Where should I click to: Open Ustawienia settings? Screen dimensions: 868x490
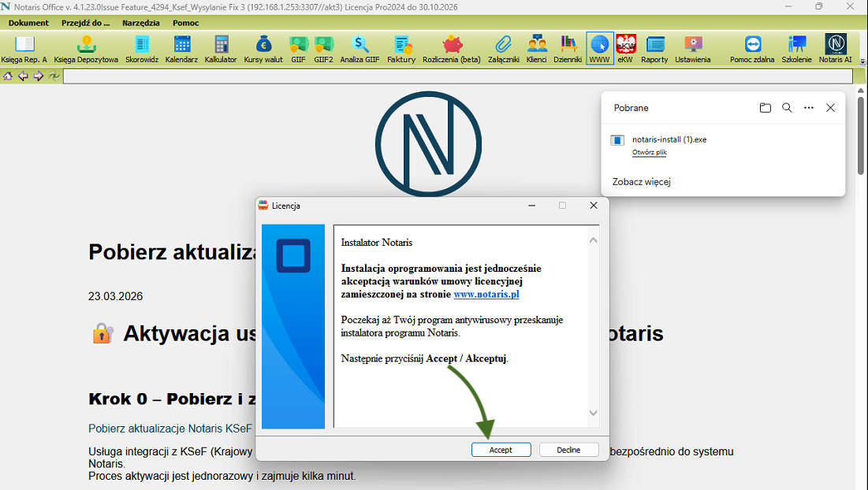(693, 49)
